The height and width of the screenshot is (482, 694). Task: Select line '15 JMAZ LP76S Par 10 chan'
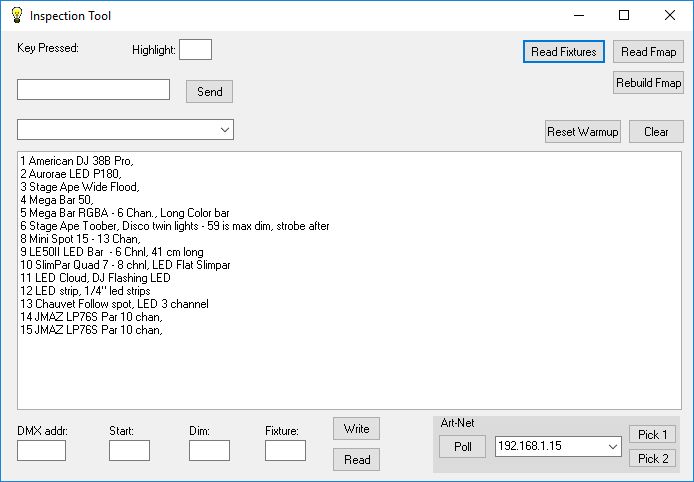[x=91, y=330]
